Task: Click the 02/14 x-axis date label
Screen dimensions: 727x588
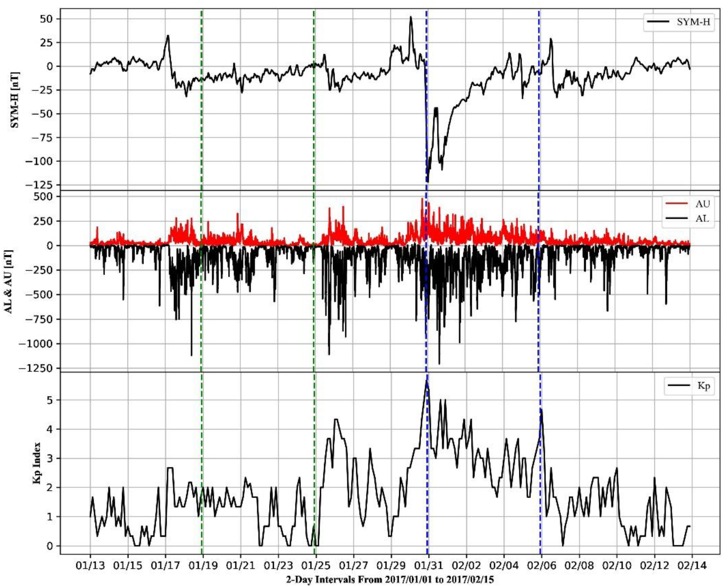Action: click(x=692, y=566)
